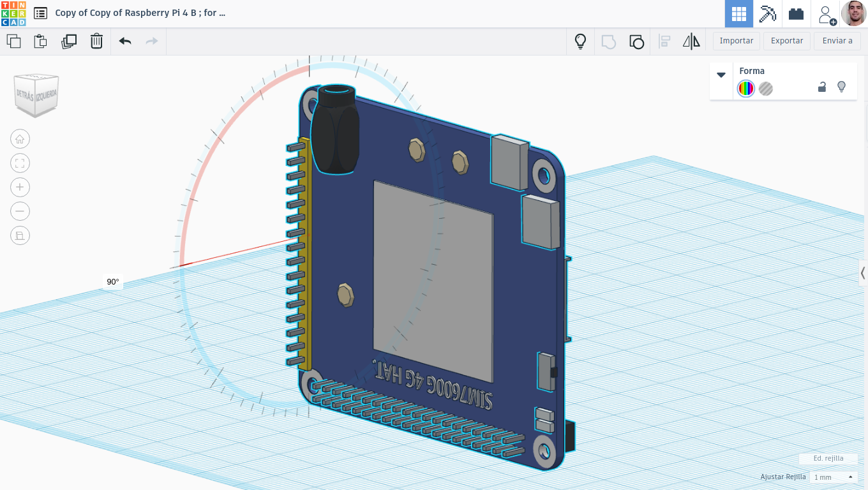The image size is (868, 490).
Task: Click the Importar button
Action: (737, 41)
